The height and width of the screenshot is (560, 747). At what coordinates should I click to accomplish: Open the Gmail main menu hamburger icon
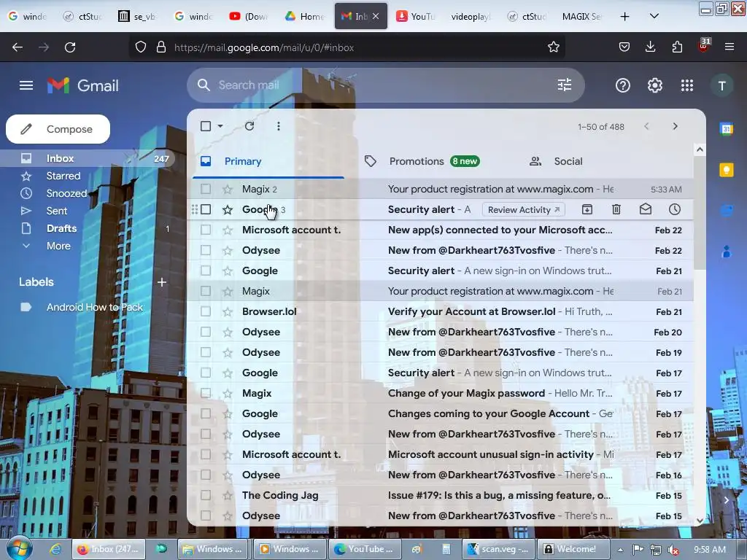click(x=26, y=86)
